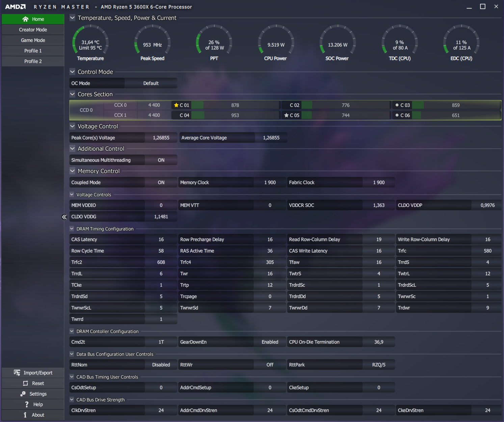504x422 pixels.
Task: Collapse the Voltage Controls subsection
Action: coord(72,194)
